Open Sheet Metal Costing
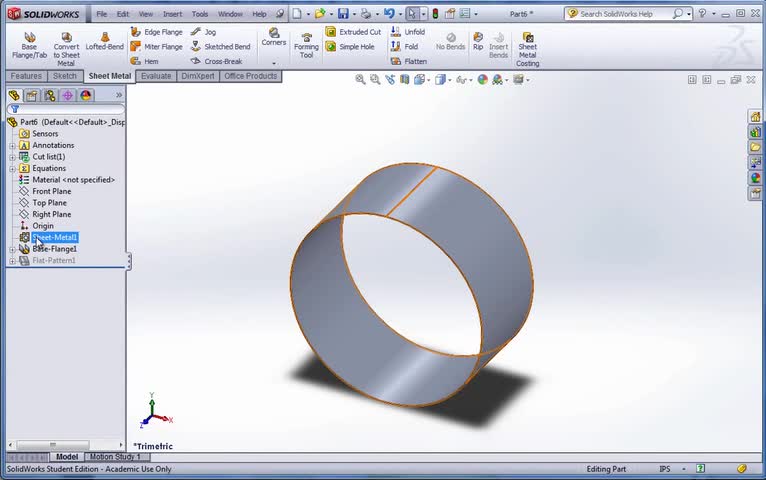 coord(528,49)
